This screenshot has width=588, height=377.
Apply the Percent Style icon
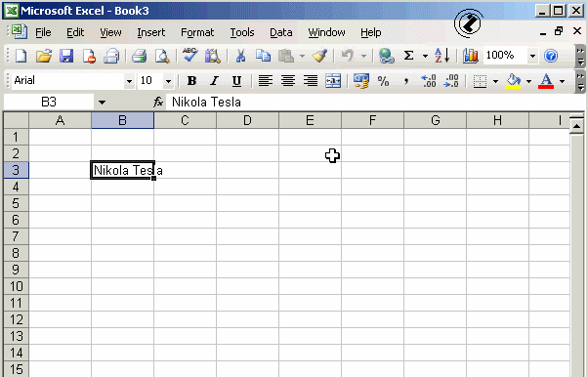coord(383,81)
